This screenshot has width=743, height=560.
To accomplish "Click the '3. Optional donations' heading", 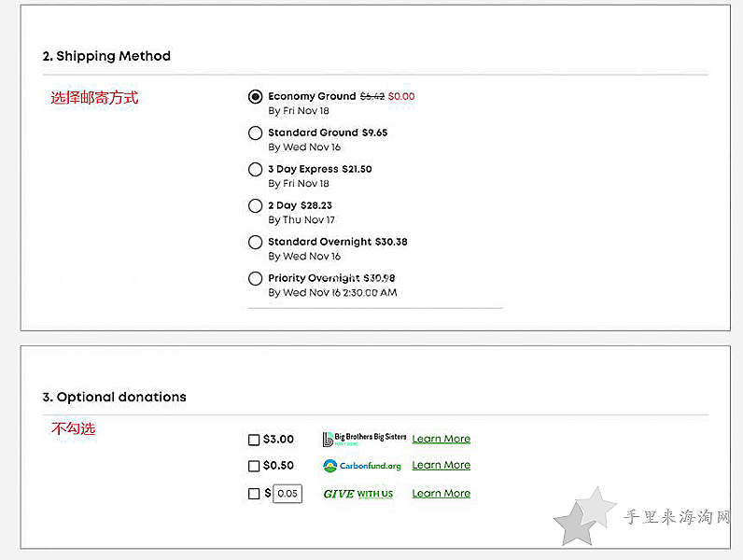I will 114,397.
